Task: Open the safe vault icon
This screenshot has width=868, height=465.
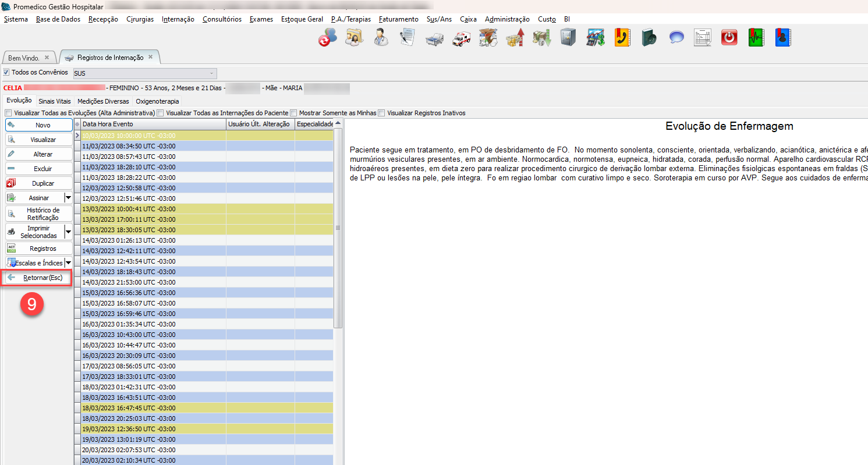Action: click(568, 38)
